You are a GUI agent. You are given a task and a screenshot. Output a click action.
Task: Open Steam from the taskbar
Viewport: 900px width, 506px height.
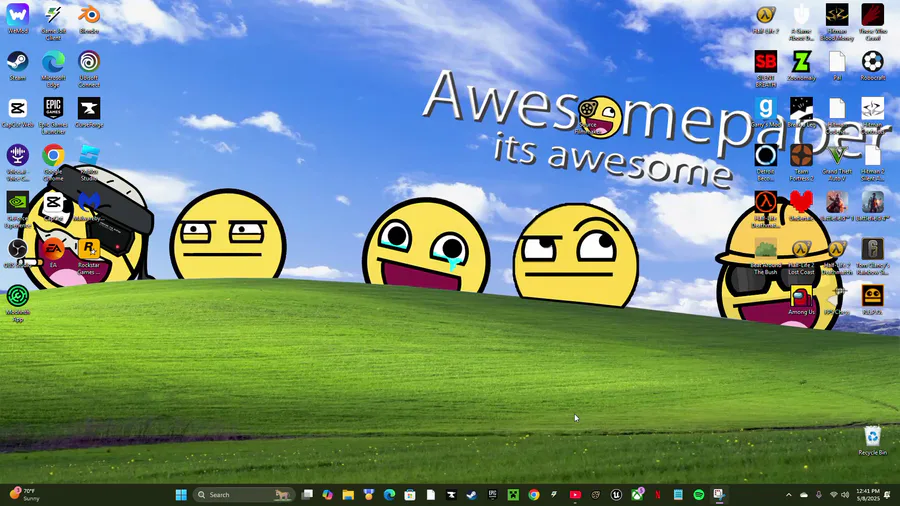[472, 495]
